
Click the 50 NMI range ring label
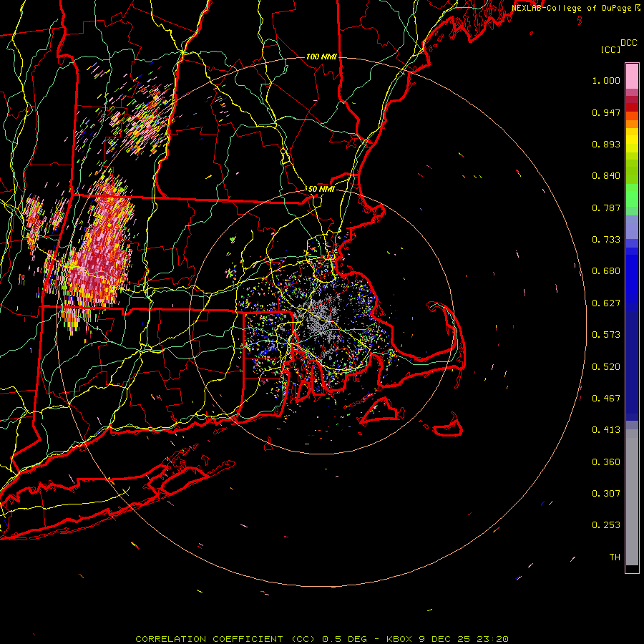[x=321, y=190]
